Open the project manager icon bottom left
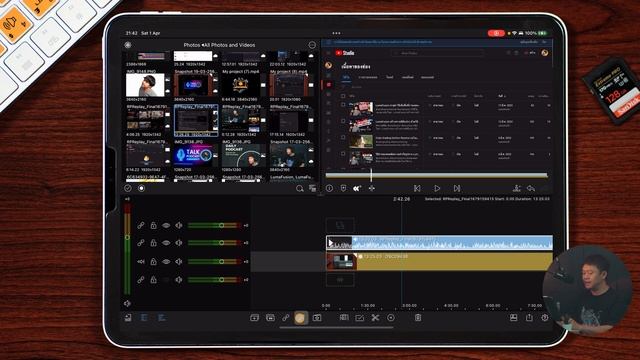 click(128, 318)
